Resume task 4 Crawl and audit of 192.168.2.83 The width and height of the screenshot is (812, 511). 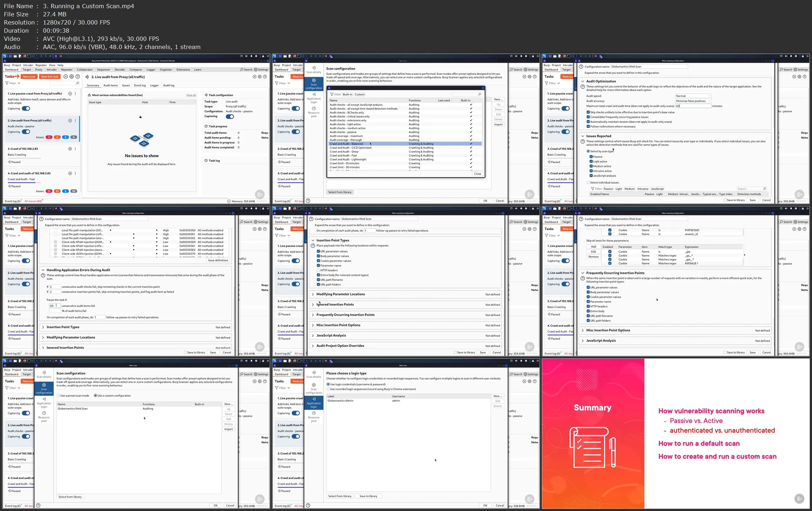(70, 173)
